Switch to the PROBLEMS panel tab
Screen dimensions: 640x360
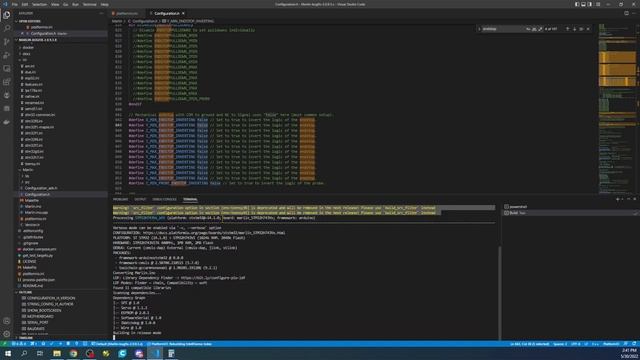tap(120, 199)
